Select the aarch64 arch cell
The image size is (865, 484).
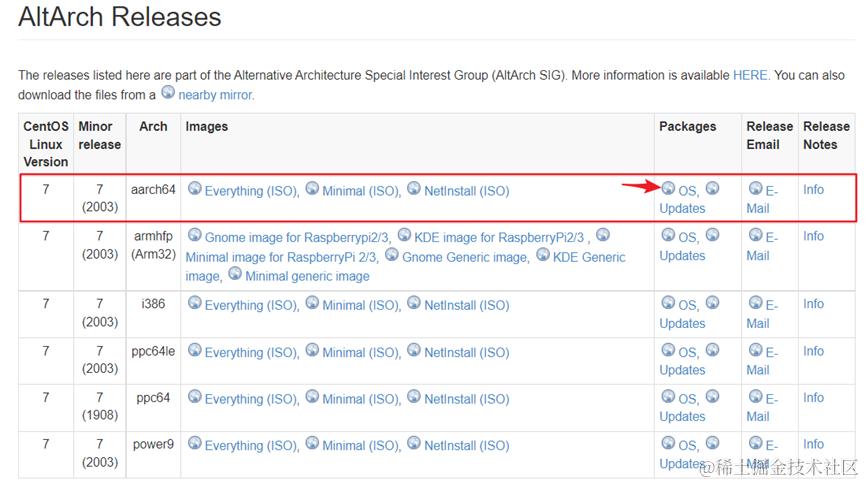point(153,198)
